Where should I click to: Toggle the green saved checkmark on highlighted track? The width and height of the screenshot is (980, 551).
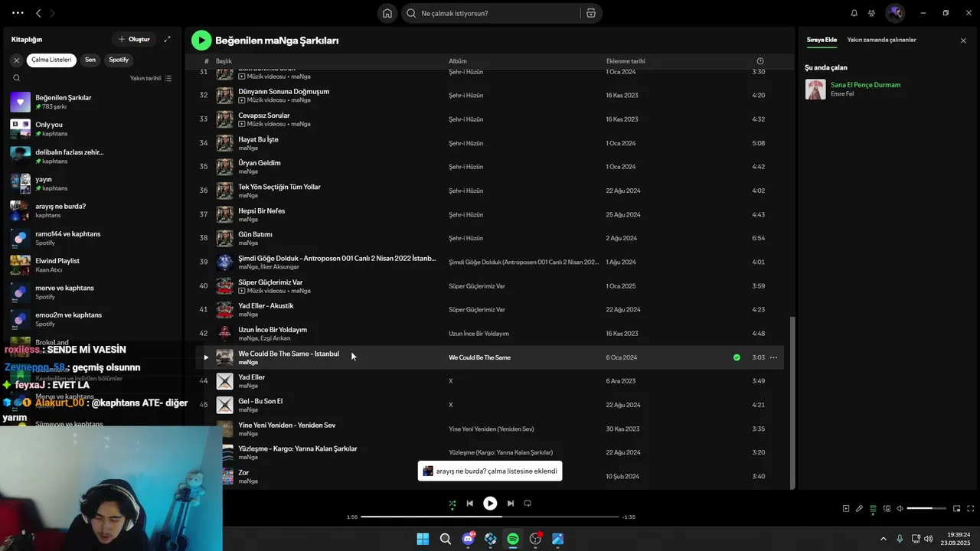[737, 357]
